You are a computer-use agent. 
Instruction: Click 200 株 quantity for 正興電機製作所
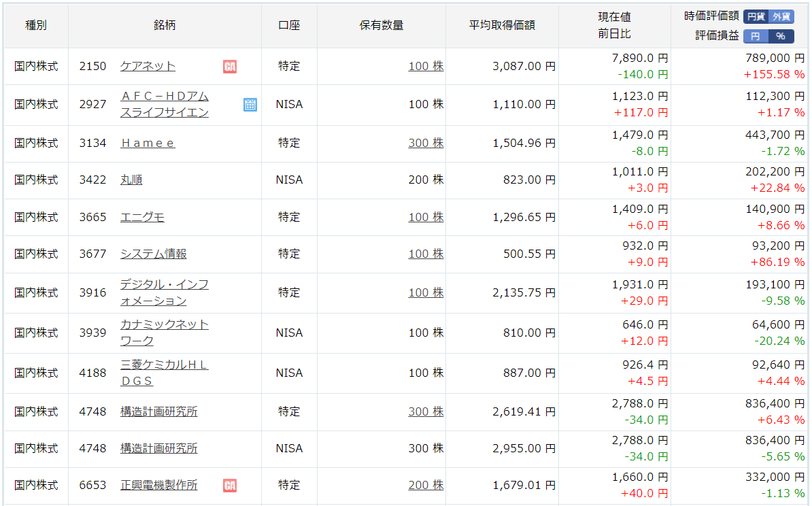tap(426, 486)
